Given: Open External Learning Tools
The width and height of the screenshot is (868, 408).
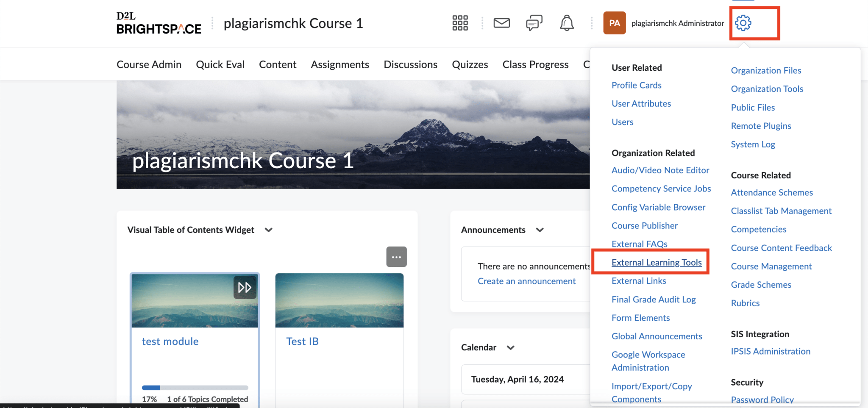Looking at the screenshot, I should click(656, 262).
